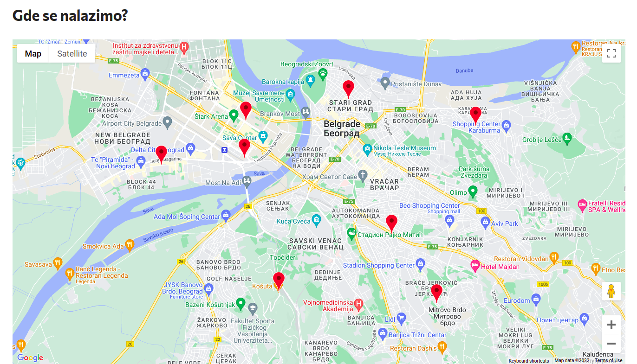Select the Map view tab
The image size is (637, 364).
[x=33, y=53]
